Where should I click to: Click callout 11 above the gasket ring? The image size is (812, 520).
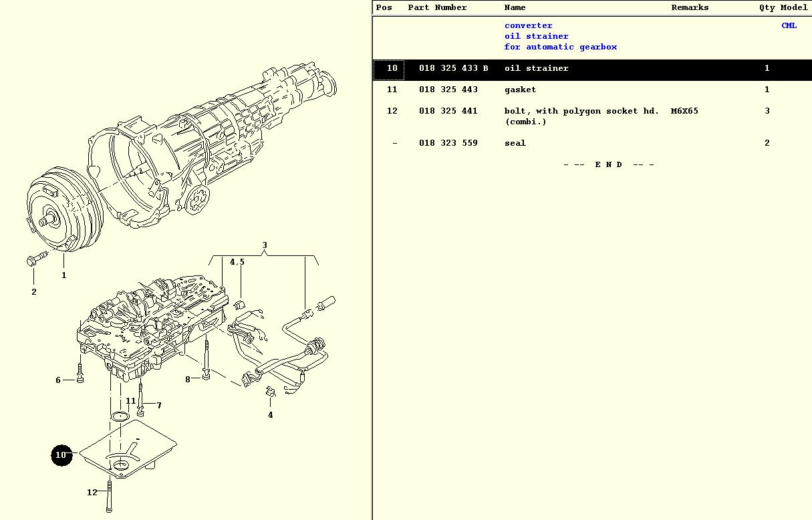[131, 401]
